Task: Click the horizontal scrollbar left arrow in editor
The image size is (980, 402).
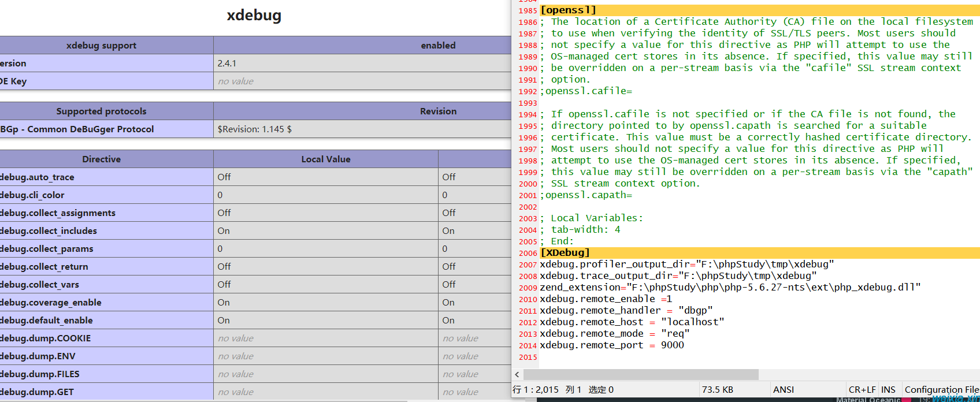Action: point(517,375)
